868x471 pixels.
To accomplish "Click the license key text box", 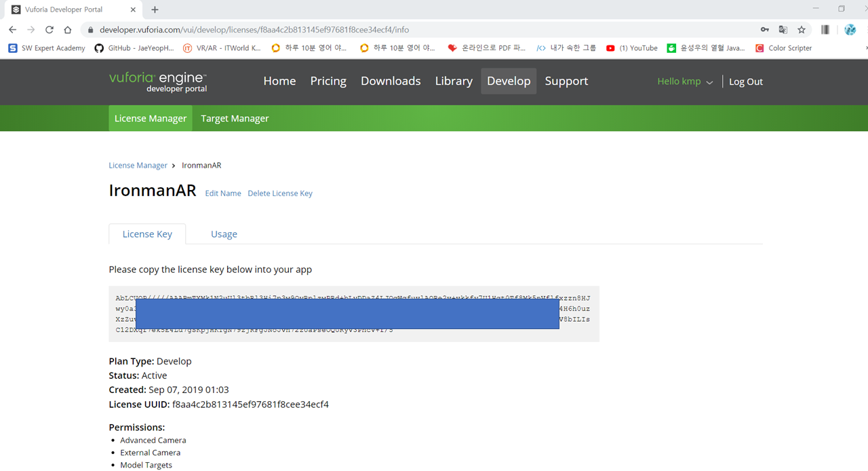I will pos(354,314).
